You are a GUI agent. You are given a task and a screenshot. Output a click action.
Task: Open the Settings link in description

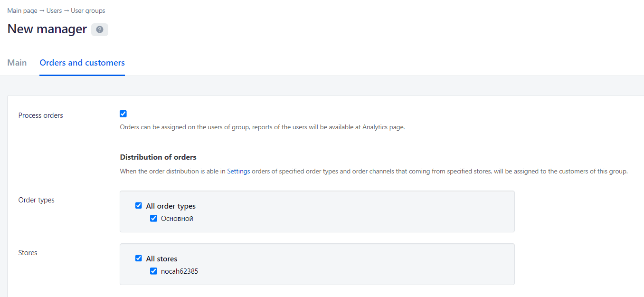point(238,171)
